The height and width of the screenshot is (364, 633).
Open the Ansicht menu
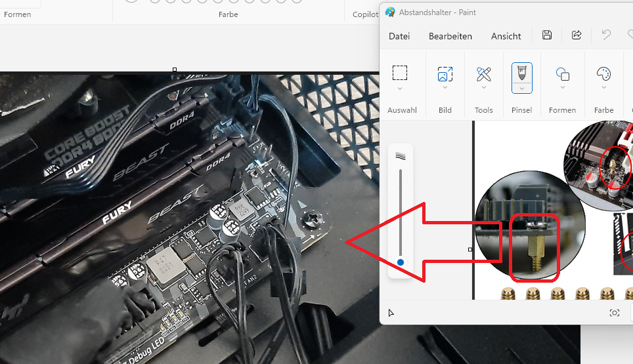(x=506, y=36)
